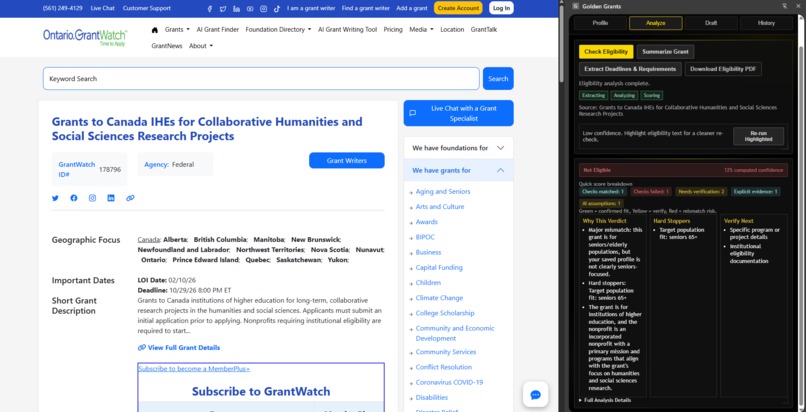
Task: Click Find a grant writer link
Action: click(x=365, y=8)
